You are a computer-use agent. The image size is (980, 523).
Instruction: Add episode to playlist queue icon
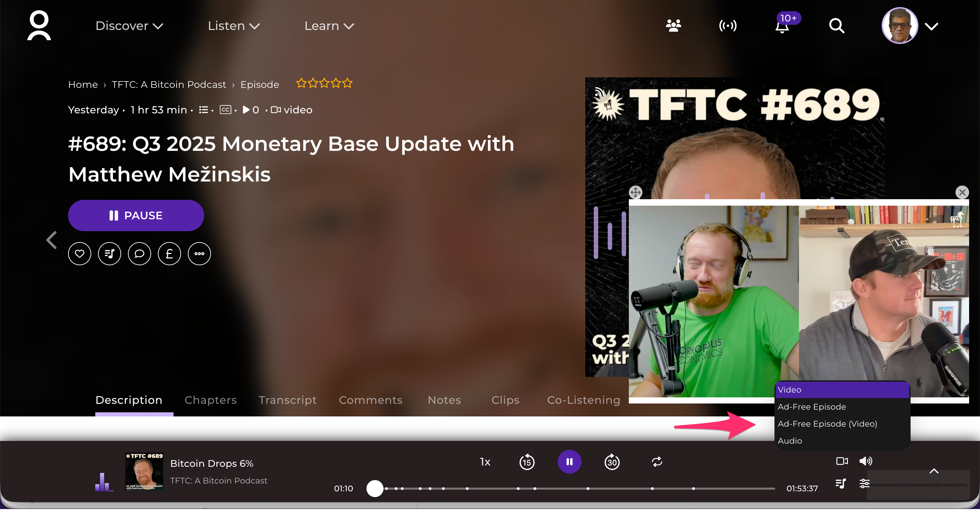click(110, 254)
